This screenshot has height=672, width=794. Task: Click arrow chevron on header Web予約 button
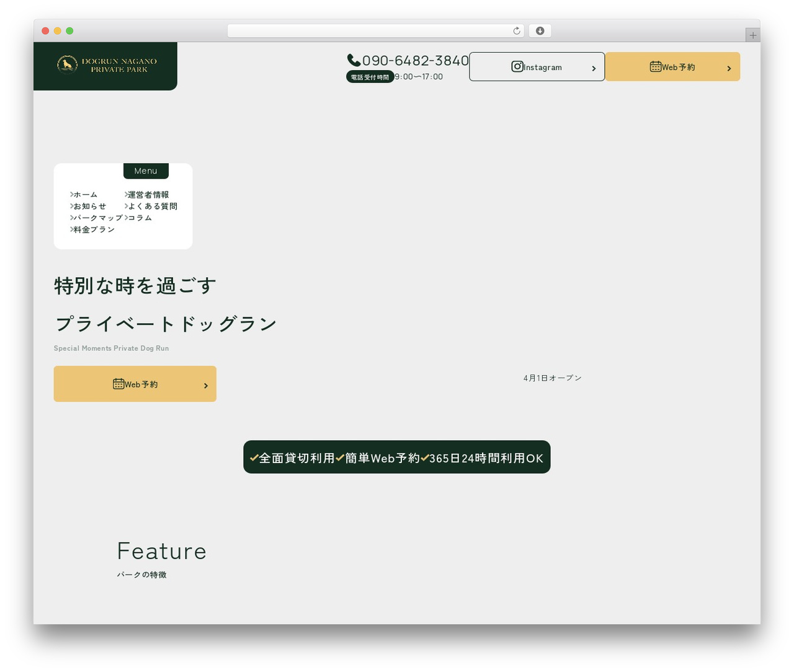729,68
